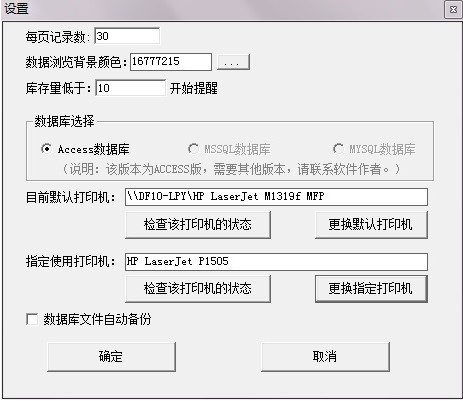
Task: Check status of the HP LaserJet P1505 printer
Action: (198, 289)
